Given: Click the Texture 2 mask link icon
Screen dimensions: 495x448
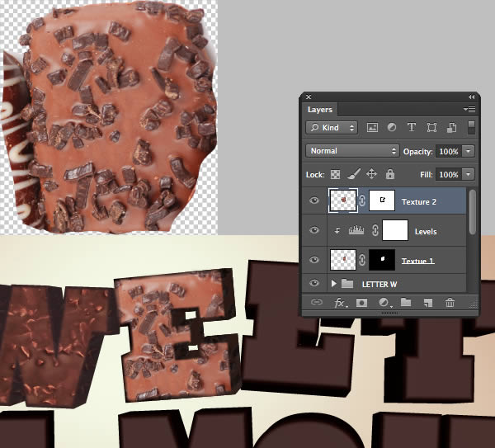Looking at the screenshot, I should 362,200.
